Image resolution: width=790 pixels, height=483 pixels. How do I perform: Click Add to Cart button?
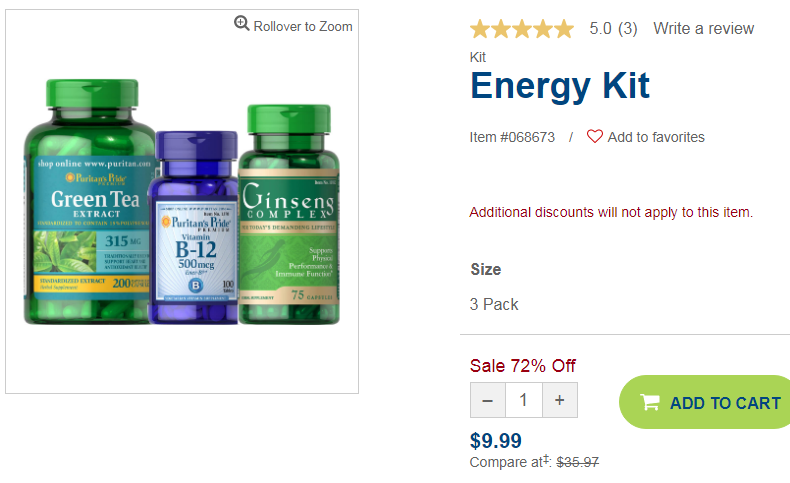tap(705, 402)
